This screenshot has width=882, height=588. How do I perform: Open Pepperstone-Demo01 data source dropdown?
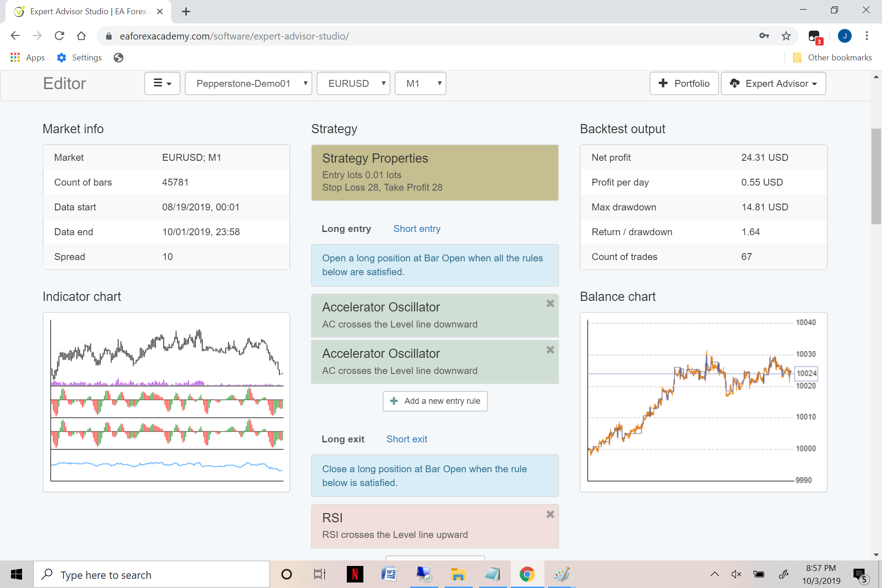[x=248, y=83]
